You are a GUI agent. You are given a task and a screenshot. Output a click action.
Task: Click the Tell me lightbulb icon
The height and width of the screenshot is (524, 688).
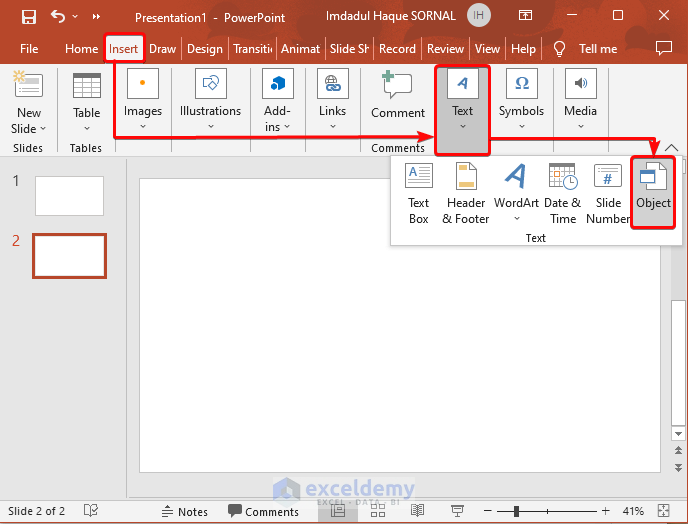(x=559, y=49)
